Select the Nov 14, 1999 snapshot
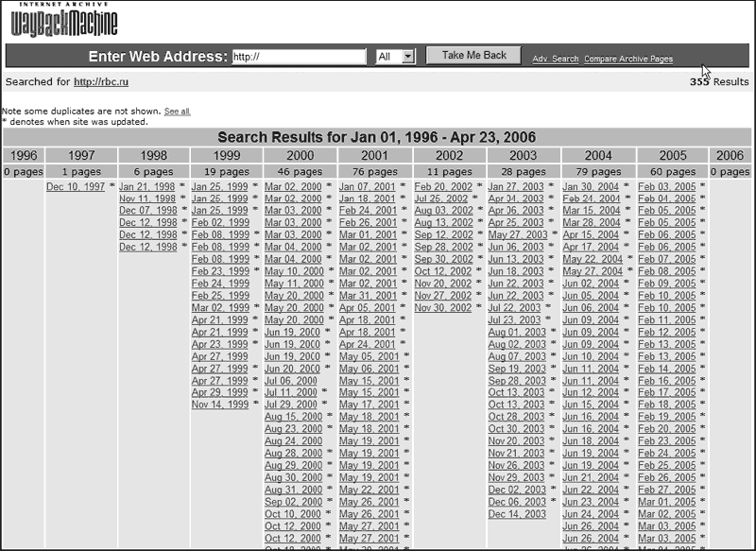This screenshot has width=756, height=551. coord(219,405)
